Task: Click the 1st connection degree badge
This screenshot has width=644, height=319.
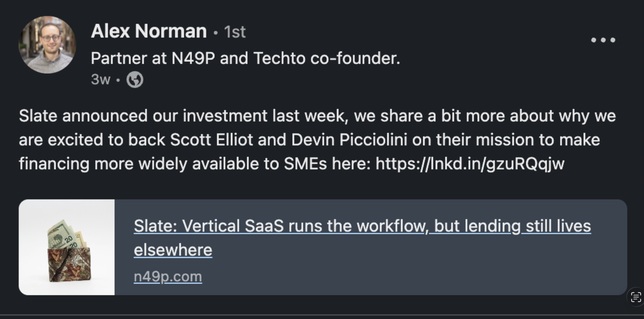Action: click(x=235, y=32)
